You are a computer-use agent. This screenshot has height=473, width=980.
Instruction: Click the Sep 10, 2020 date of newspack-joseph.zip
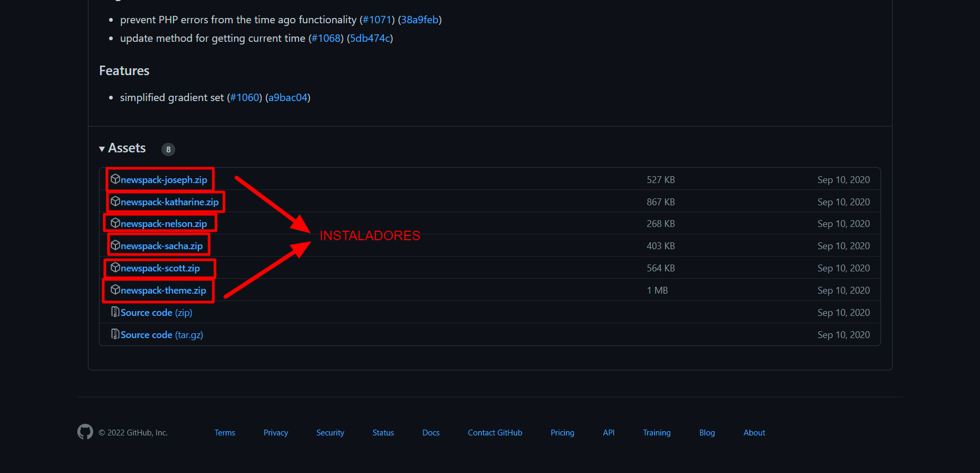pos(844,180)
